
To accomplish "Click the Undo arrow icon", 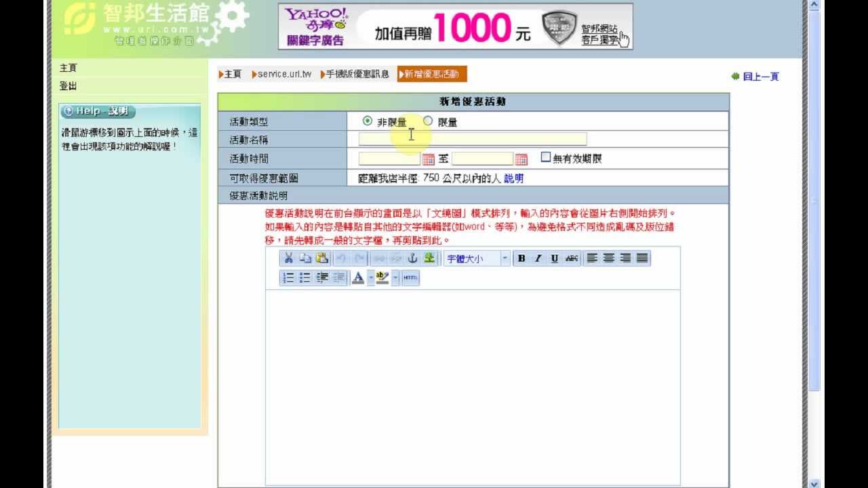I will 342,258.
